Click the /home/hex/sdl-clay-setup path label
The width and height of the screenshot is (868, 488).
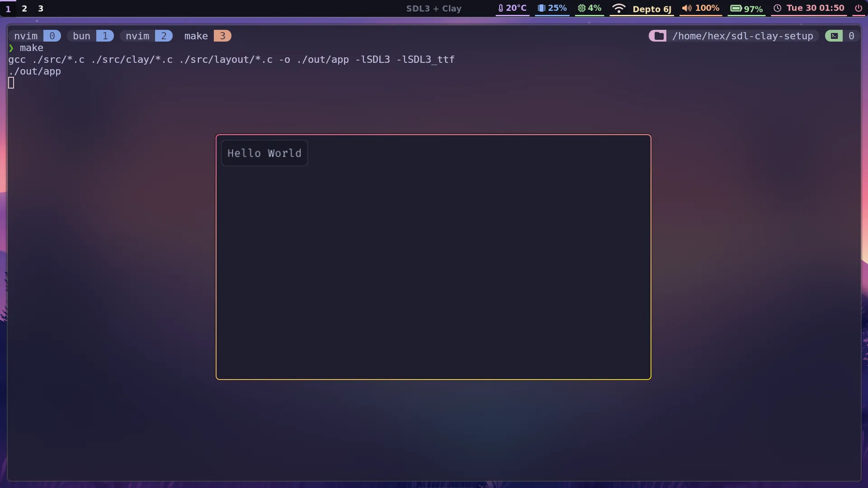[x=742, y=36]
